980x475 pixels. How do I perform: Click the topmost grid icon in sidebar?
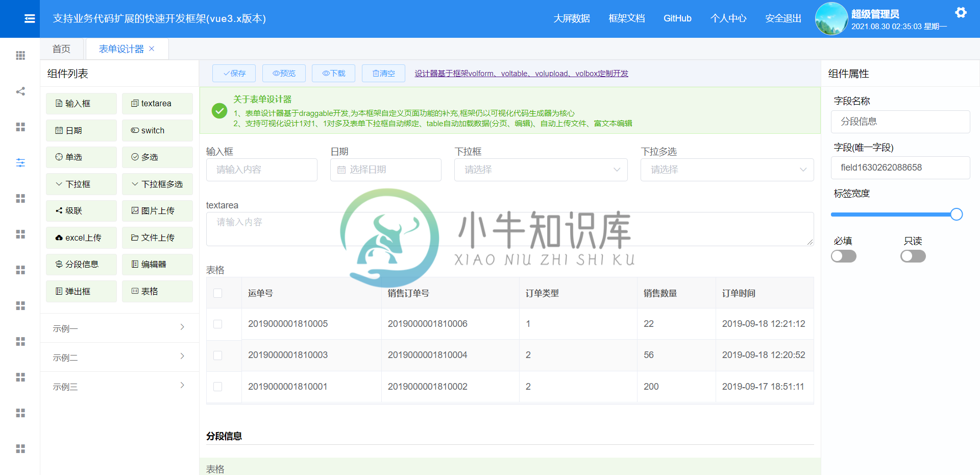(x=20, y=56)
